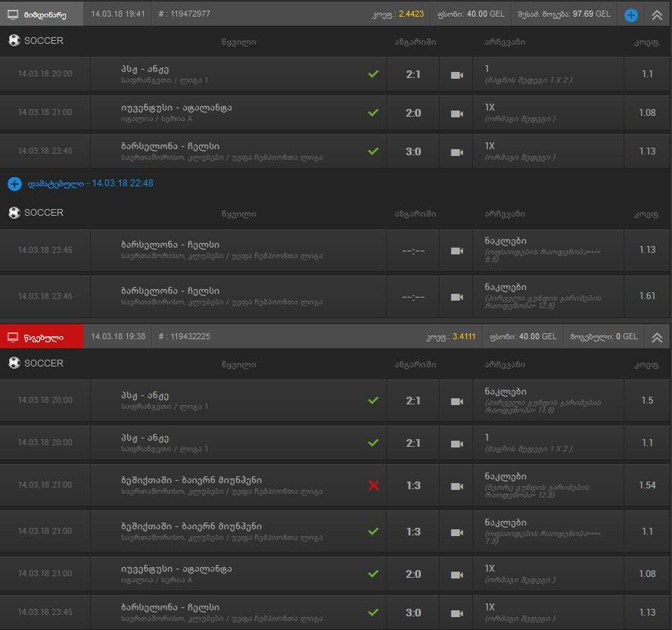
Task: Click the odds 1.5 cell
Action: 647,400
